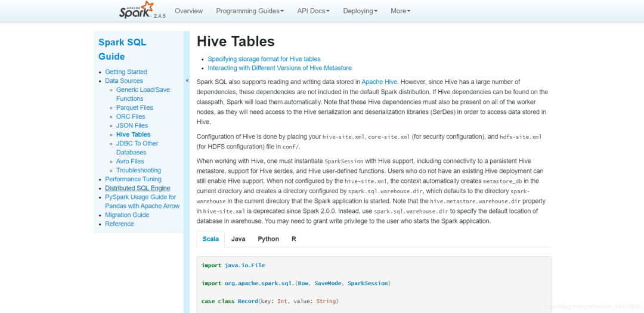The width and height of the screenshot is (644, 313).
Task: Open Troubleshooting in sidebar
Action: 138,170
